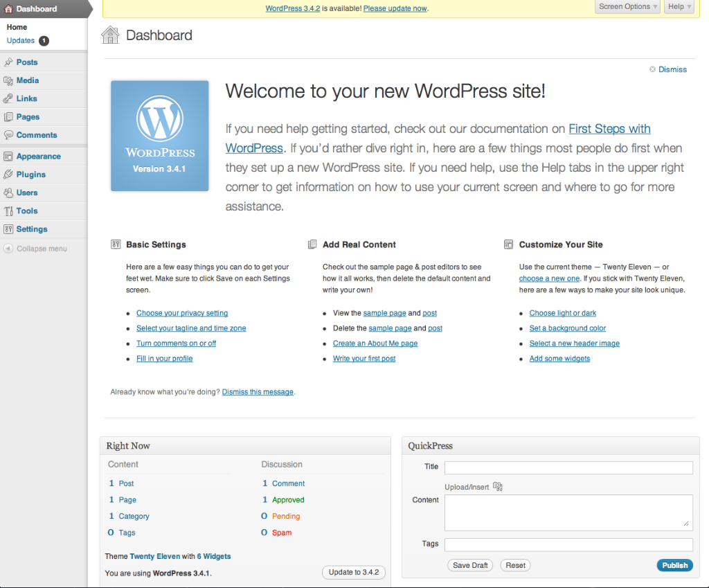The height and width of the screenshot is (588, 709).
Task: Click the Basic Settings heading icon
Action: click(116, 244)
